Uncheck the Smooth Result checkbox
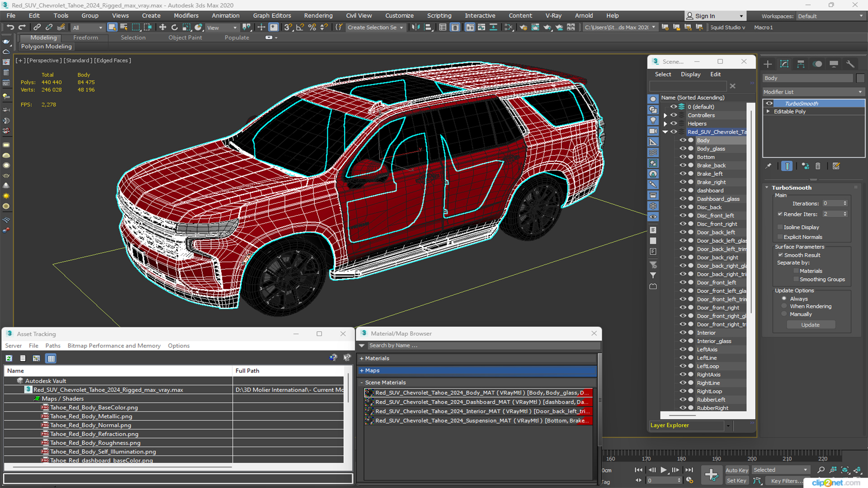 click(x=780, y=255)
